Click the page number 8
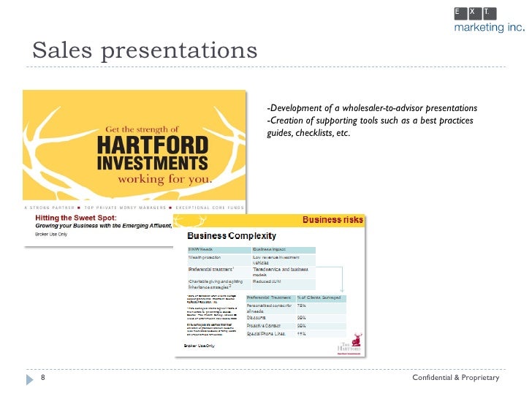The image size is (532, 399). [x=42, y=377]
